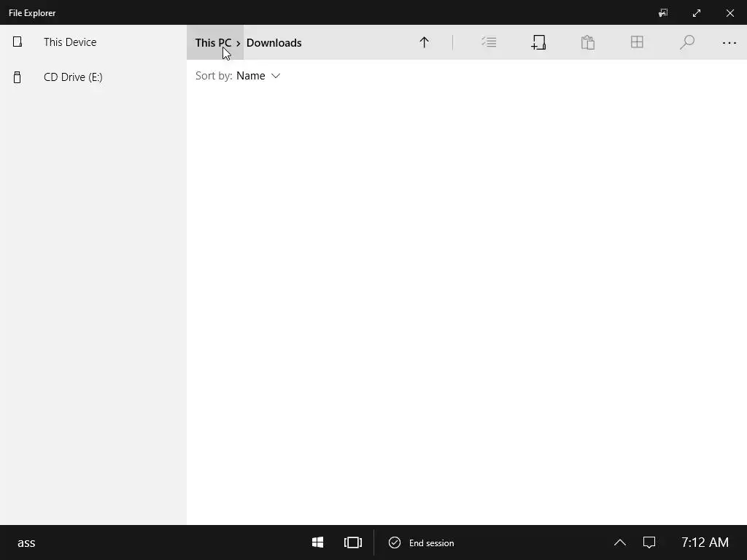Open CD Drive (E:) in the sidebar
747x560 pixels.
pyautogui.click(x=93, y=77)
